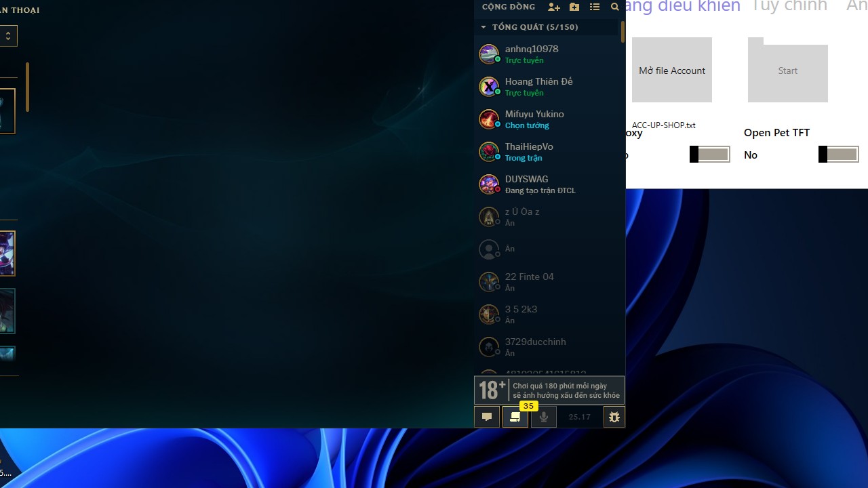This screenshot has width=868, height=488.
Task: Click the bug report icon
Action: (x=614, y=417)
